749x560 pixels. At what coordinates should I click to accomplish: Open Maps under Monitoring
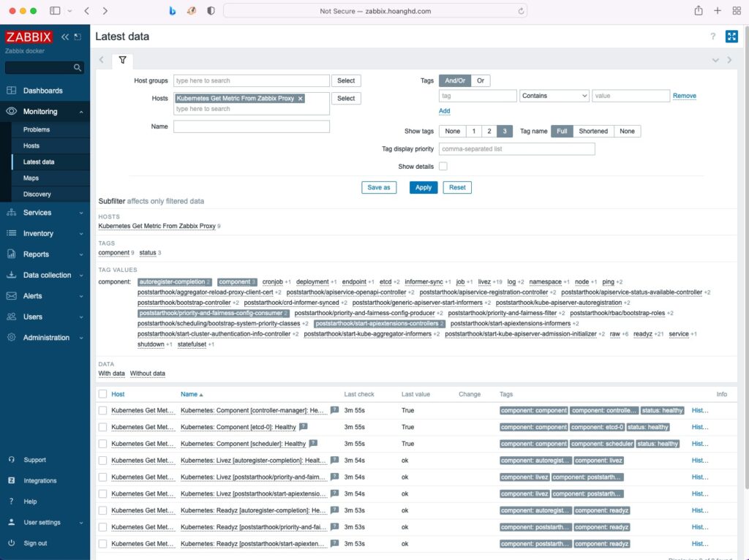point(31,178)
